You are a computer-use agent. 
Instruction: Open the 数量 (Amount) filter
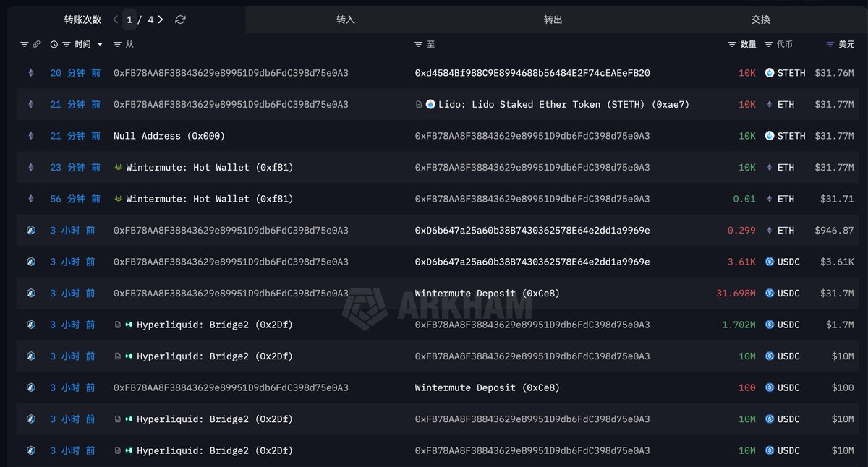tap(732, 45)
